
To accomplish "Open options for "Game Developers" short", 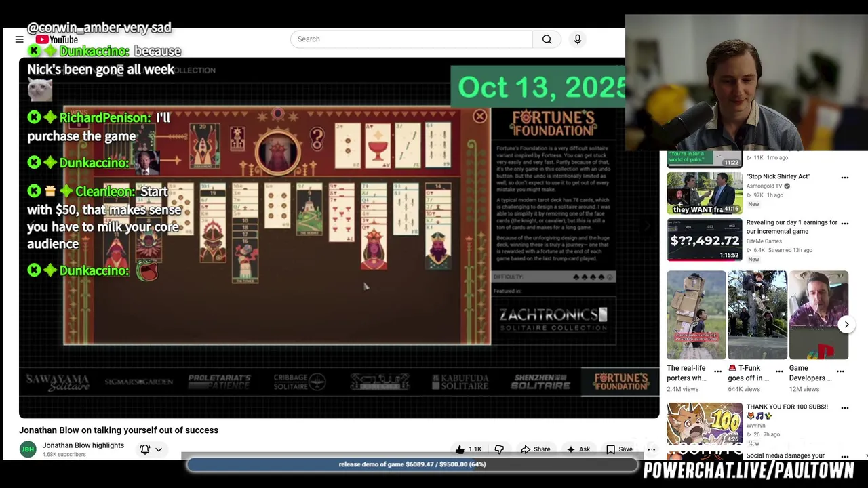I will pos(840,371).
